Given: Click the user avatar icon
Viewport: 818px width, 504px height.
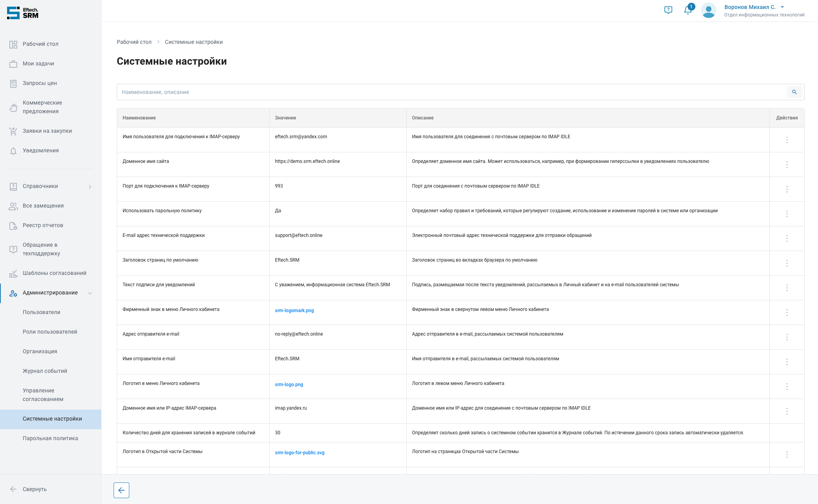Looking at the screenshot, I should click(x=708, y=11).
